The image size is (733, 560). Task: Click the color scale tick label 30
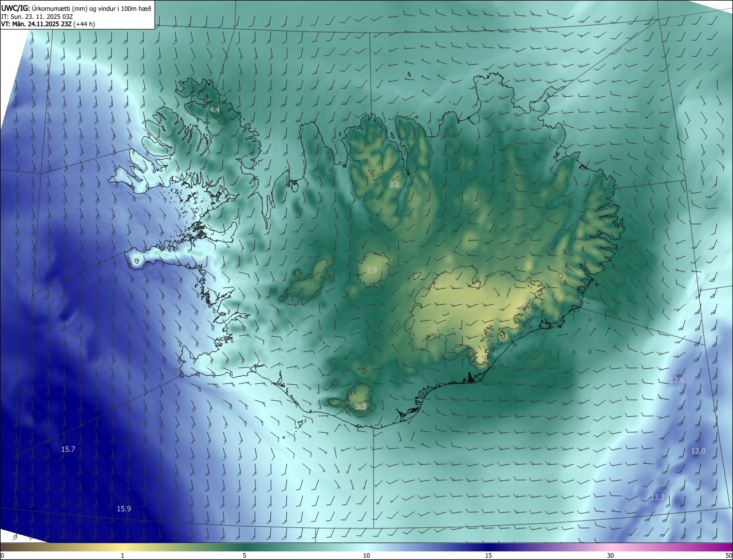coord(610,555)
